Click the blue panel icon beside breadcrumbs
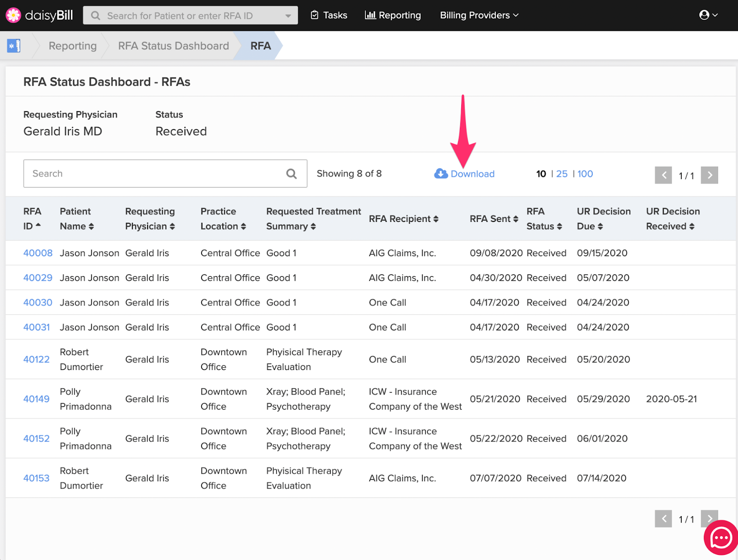Image resolution: width=738 pixels, height=560 pixels. [13, 45]
